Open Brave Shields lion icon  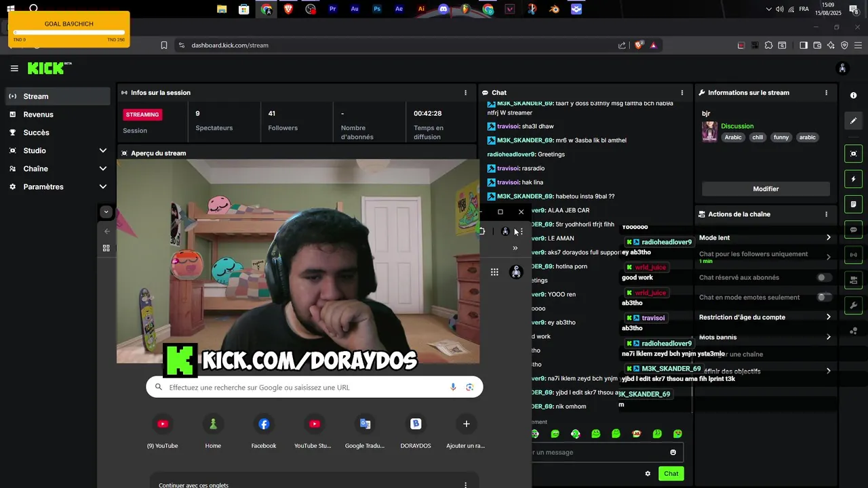[638, 45]
